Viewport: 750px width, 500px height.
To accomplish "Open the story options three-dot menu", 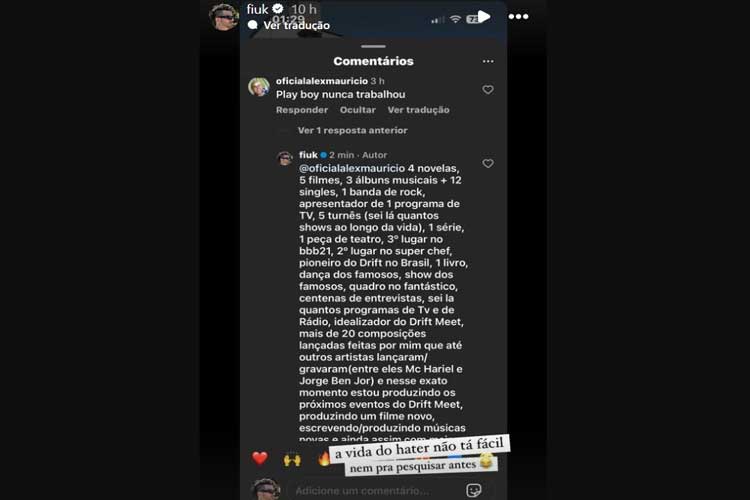I will tap(518, 17).
